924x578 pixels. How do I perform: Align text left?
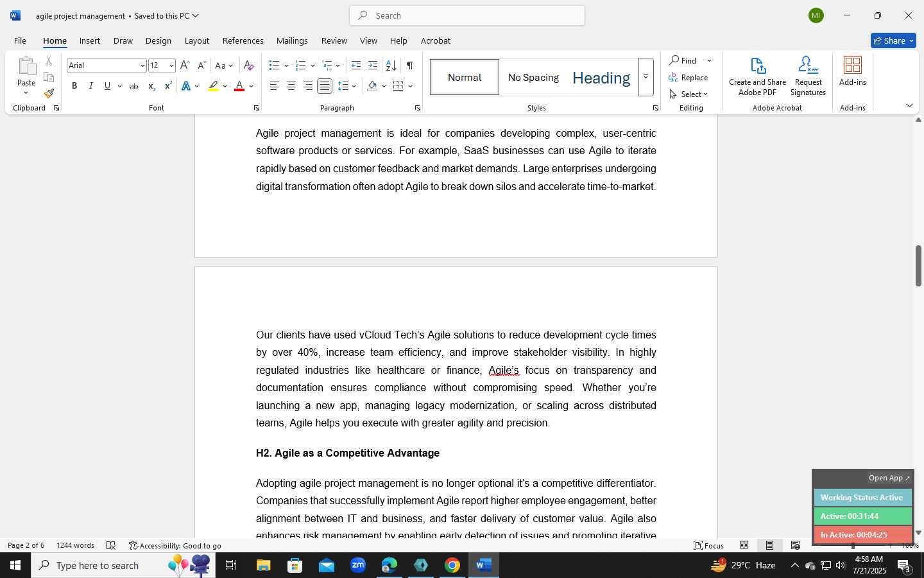point(275,86)
